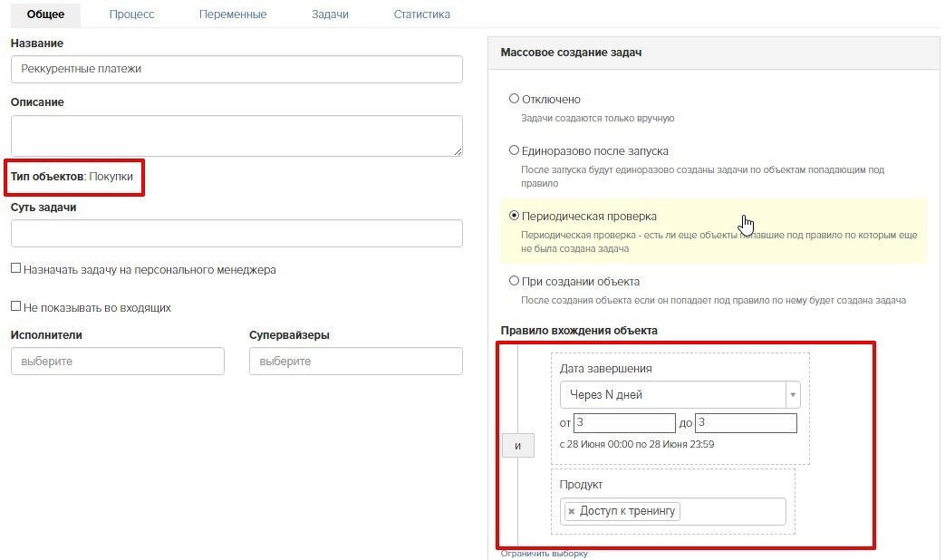Image resolution: width=945 pixels, height=560 pixels.
Task: Focus the 'Название' input field
Action: coord(236,70)
